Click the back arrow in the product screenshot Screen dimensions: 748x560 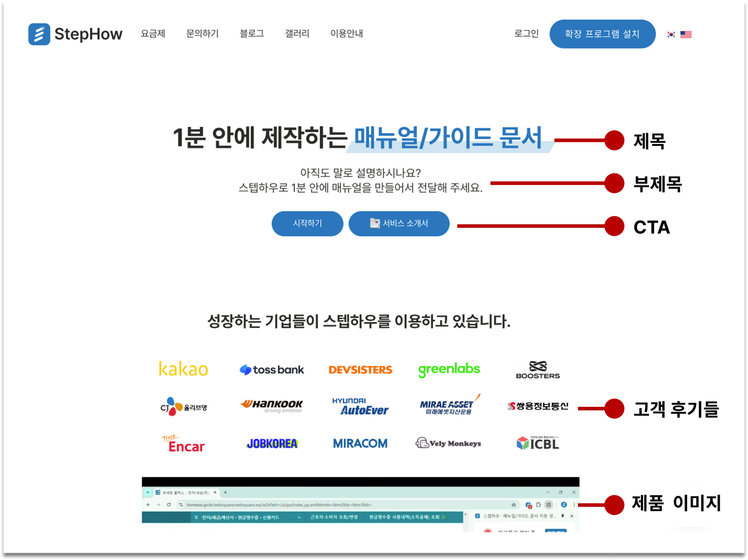149,504
